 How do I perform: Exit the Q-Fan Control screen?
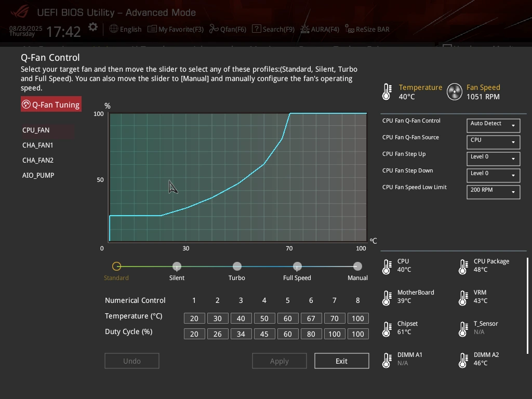point(342,361)
